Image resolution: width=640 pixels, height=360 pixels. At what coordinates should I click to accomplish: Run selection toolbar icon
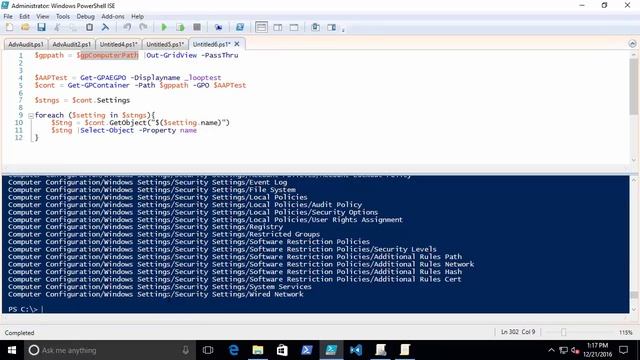coord(180,27)
